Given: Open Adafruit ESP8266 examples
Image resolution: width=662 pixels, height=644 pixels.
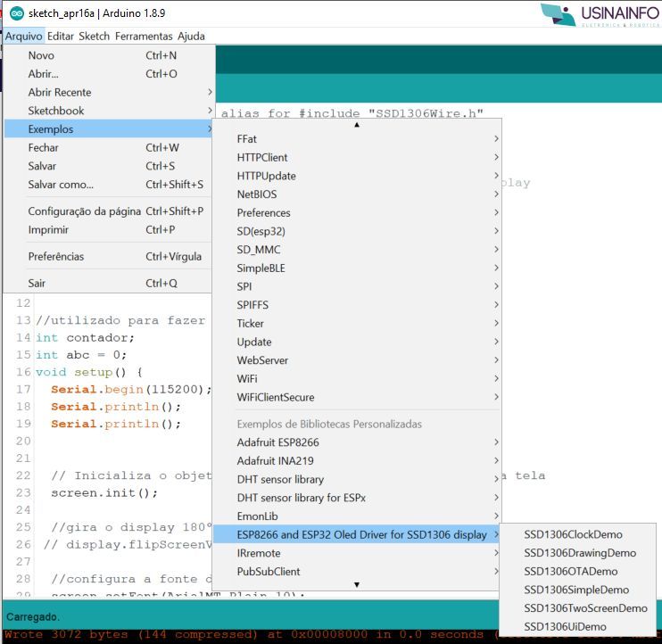Looking at the screenshot, I should (x=357, y=442).
